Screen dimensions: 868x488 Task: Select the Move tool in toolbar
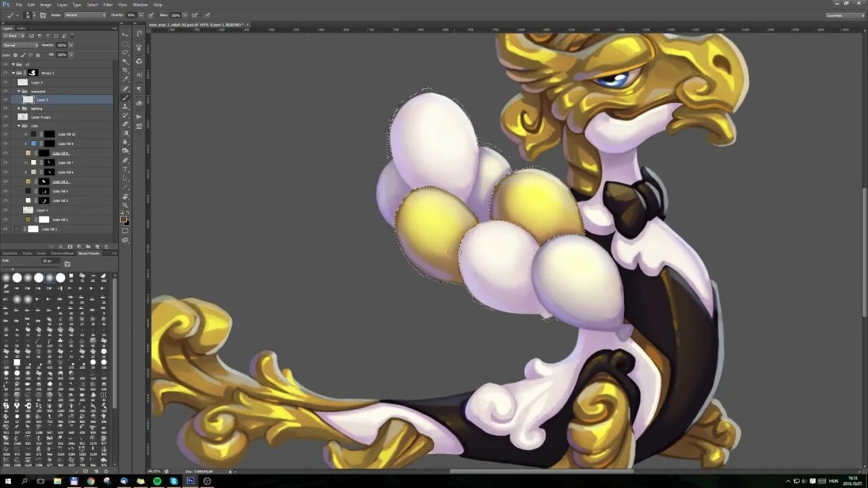125,34
